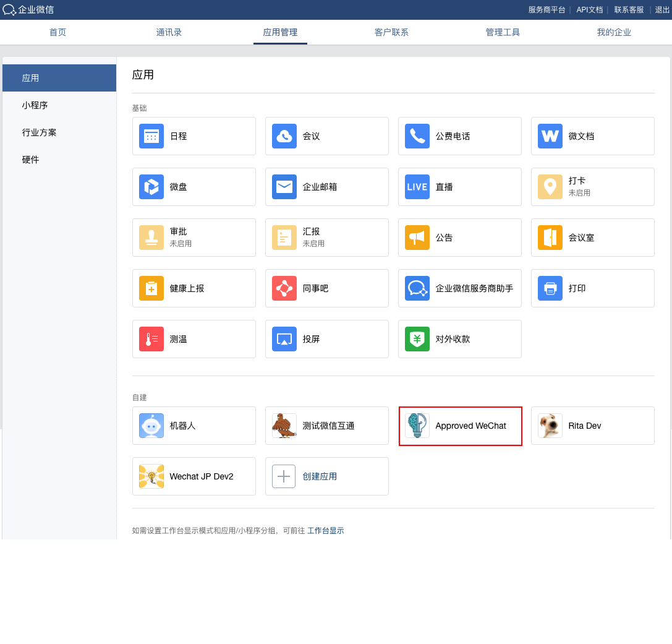This screenshot has width=672, height=644.
Task: Click the 打印 printer icon
Action: [550, 288]
